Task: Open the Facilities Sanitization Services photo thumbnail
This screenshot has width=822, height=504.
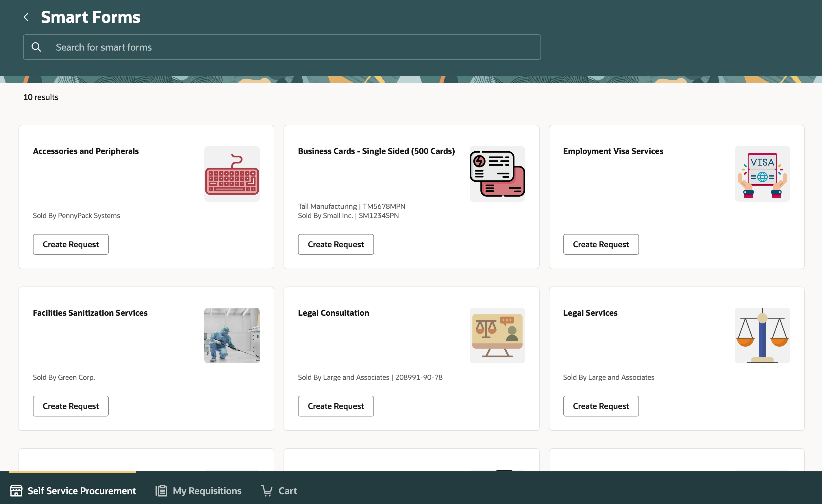Action: pos(232,335)
